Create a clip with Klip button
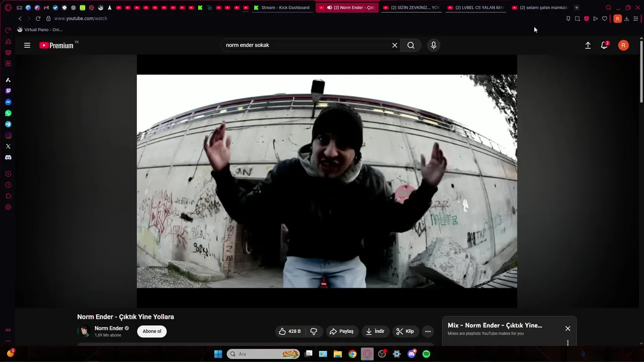Screen dimensions: 644x362 (x=406, y=331)
